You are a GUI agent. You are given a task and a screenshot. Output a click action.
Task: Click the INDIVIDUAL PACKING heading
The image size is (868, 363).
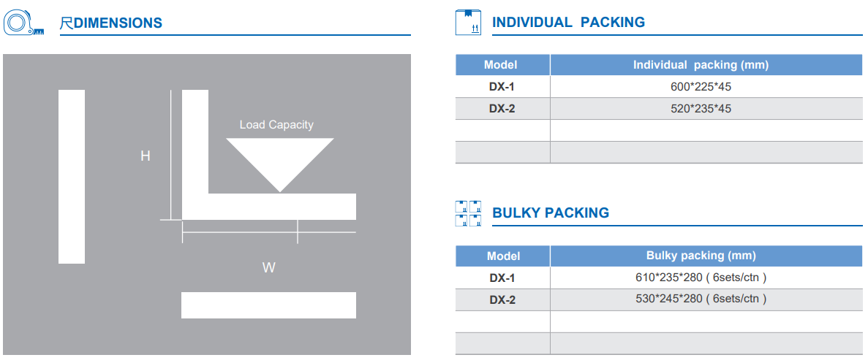tap(568, 23)
